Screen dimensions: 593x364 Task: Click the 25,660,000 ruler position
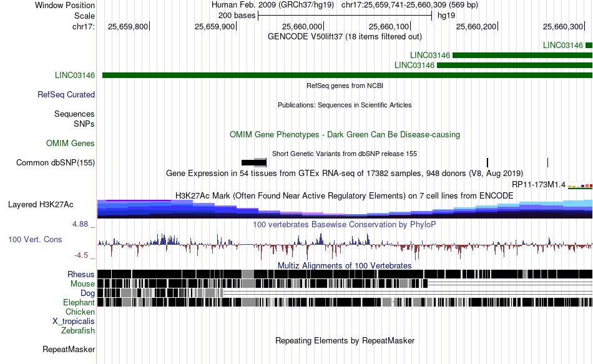[x=302, y=26]
